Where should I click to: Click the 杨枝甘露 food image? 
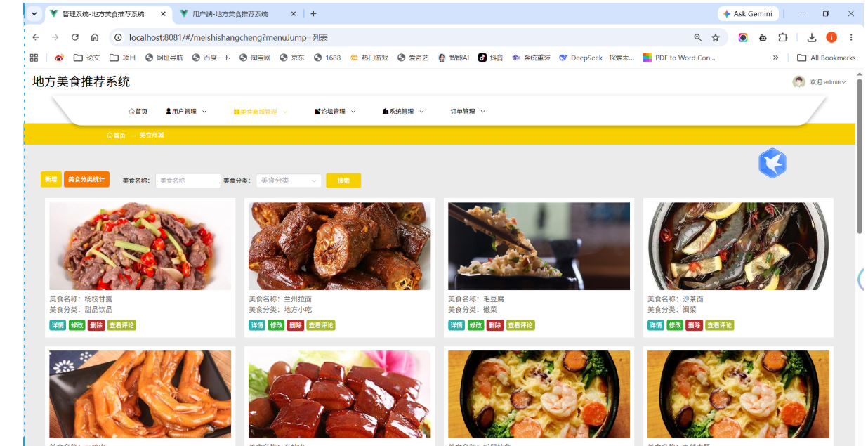click(140, 246)
